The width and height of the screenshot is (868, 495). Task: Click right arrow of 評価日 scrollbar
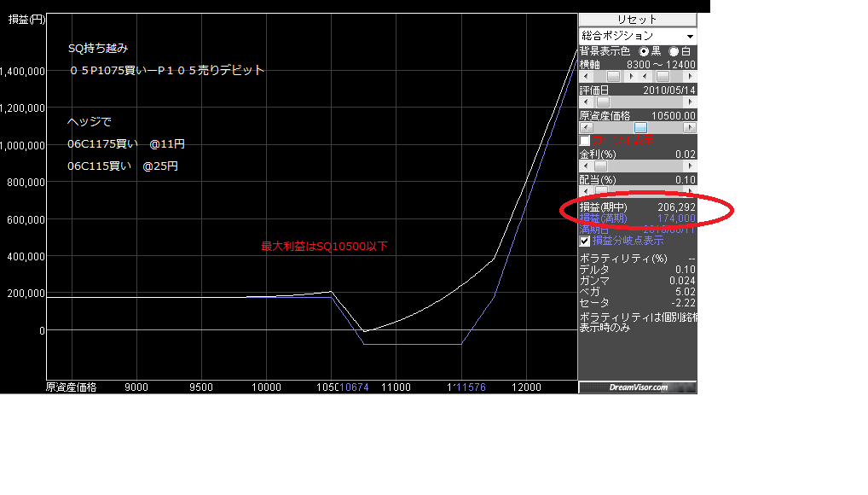(x=692, y=102)
